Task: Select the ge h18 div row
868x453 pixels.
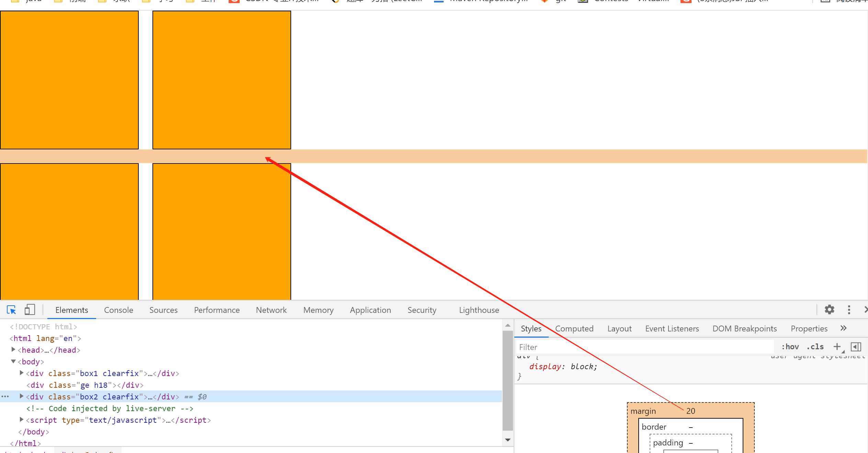Action: [251, 385]
